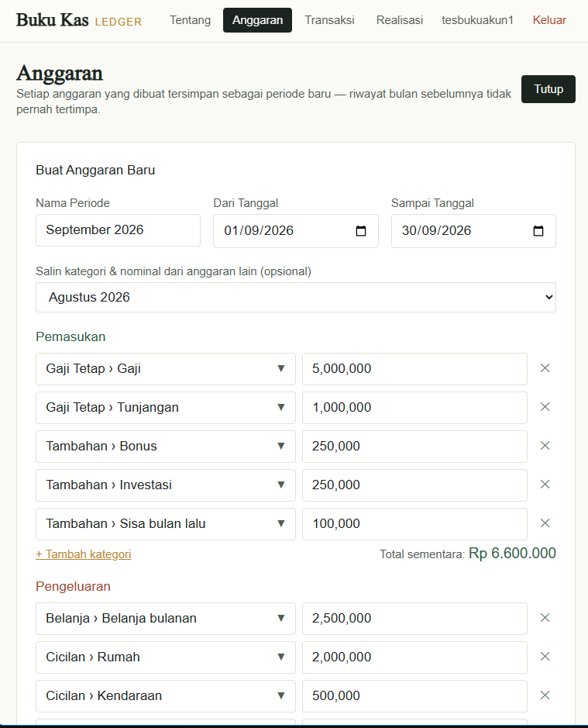
Task: Remove the Sisa bulan lalu row
Action: click(x=545, y=523)
